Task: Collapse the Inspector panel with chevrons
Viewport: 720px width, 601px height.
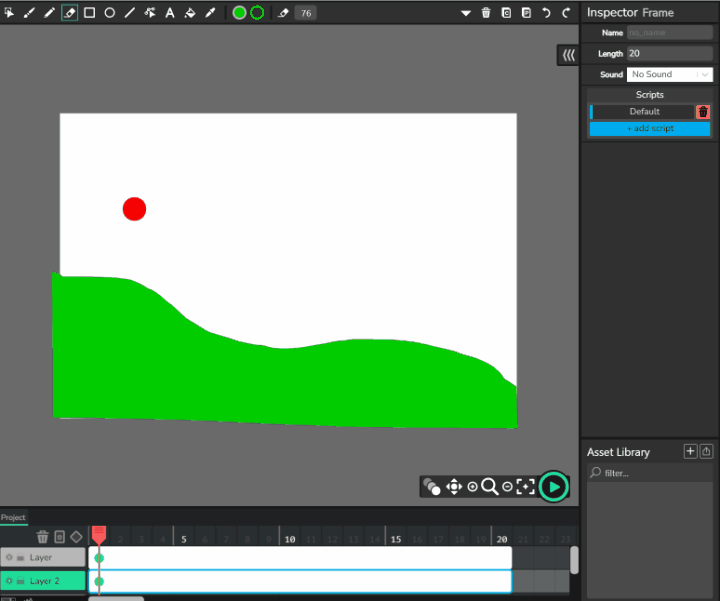Action: tap(568, 56)
